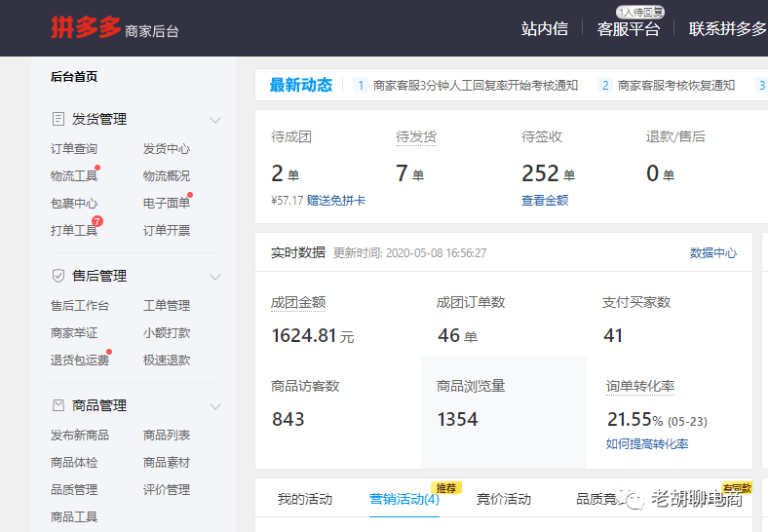The height and width of the screenshot is (532, 768).
Task: Open 打单工具 in the sidebar
Action: coord(74,230)
